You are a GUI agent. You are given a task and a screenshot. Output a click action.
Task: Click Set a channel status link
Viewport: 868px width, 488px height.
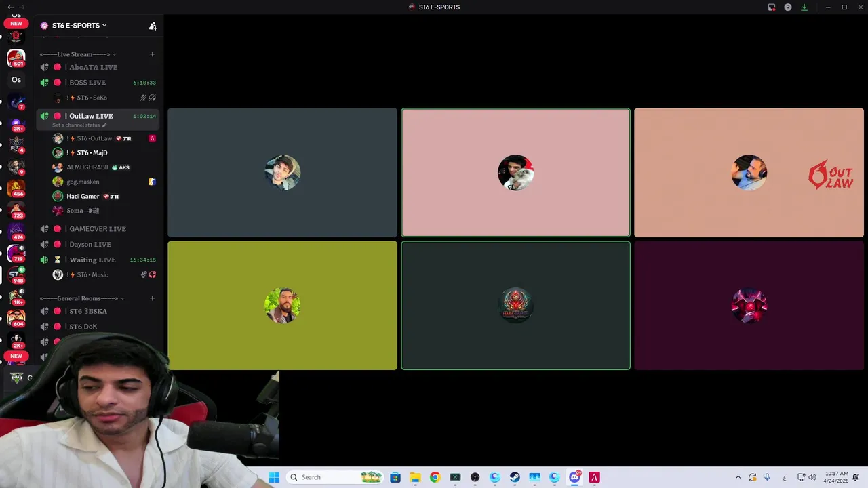(x=79, y=125)
